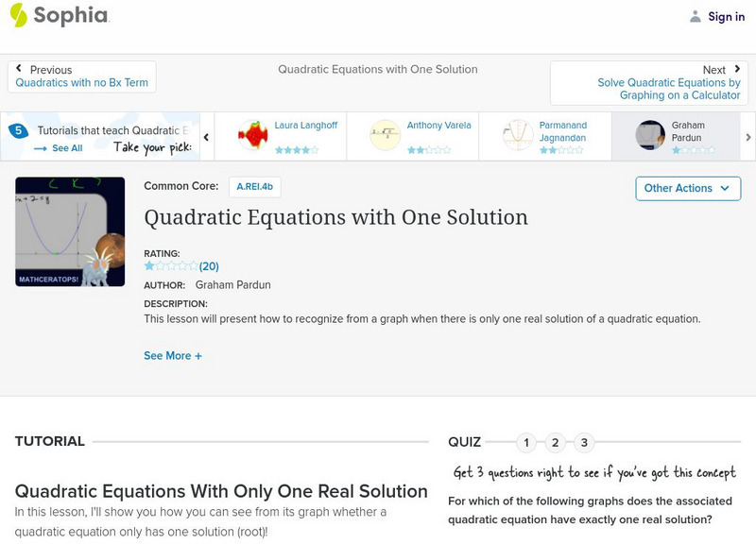The height and width of the screenshot is (544, 756).
Task: Open Graham Pardun's profile photo
Action: pos(652,132)
